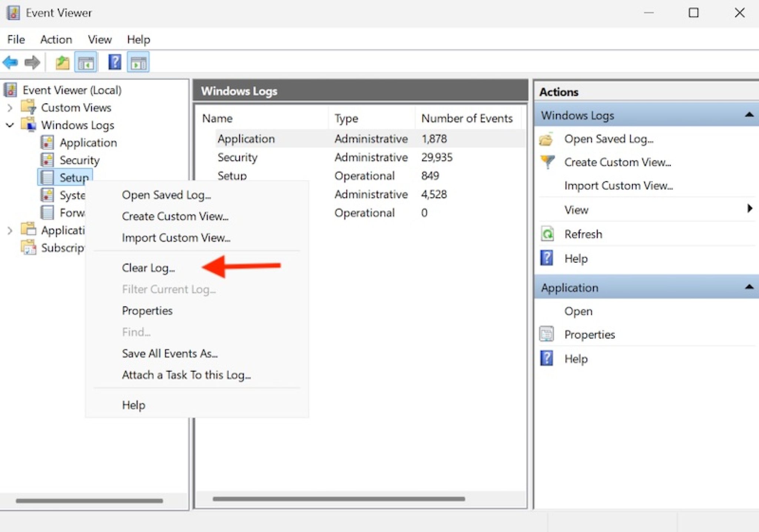Click the Security log icon in tree

(x=47, y=160)
